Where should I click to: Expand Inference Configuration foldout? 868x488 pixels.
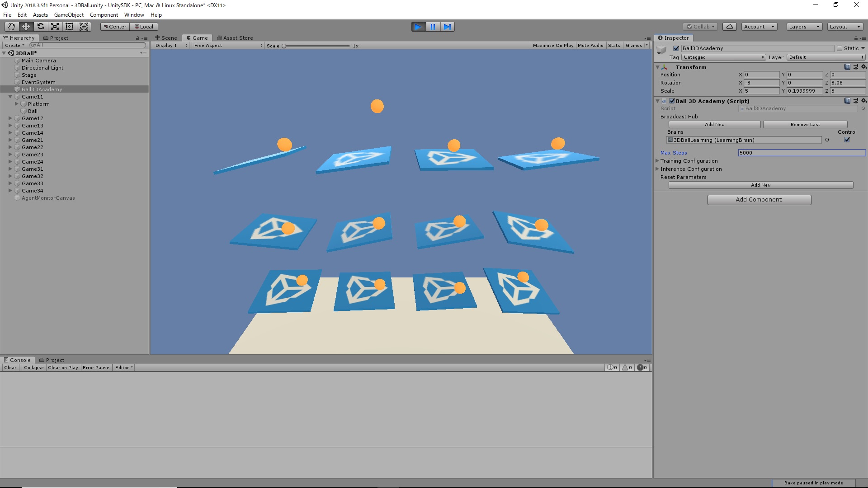658,169
